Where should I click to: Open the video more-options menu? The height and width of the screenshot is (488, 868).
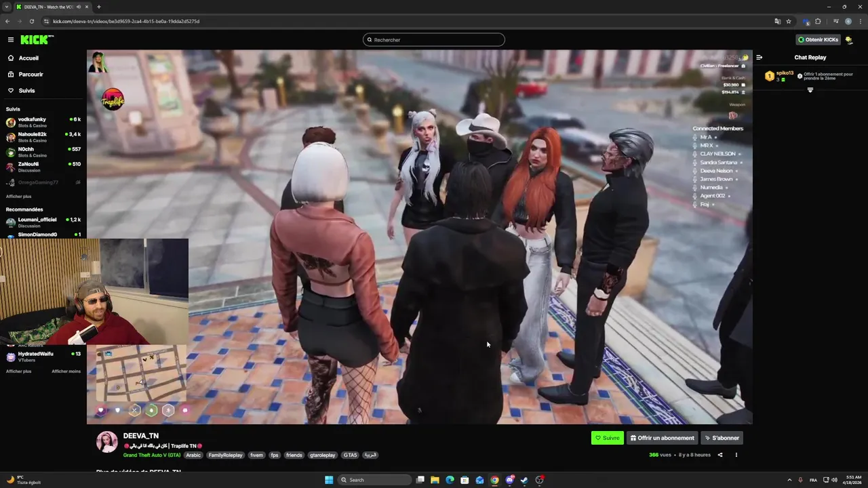[736, 455]
